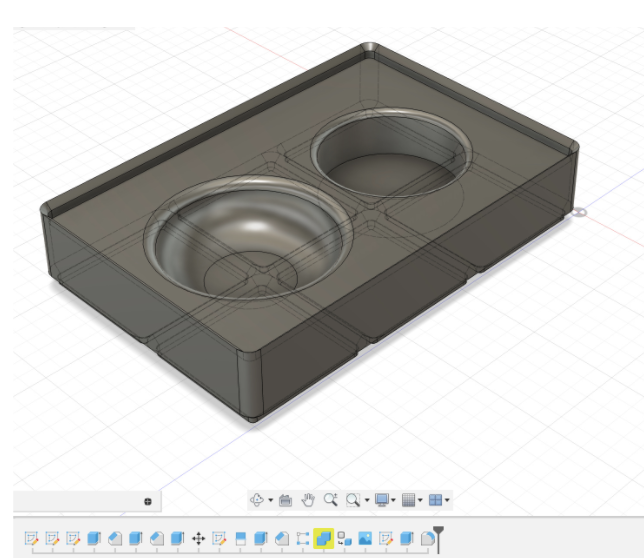Select the copy-body feature after Combine
Viewport: 644px width, 558px height.
[x=344, y=538]
